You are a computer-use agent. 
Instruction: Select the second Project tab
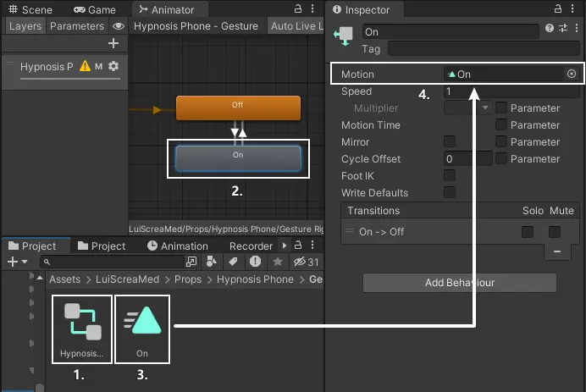(x=102, y=246)
